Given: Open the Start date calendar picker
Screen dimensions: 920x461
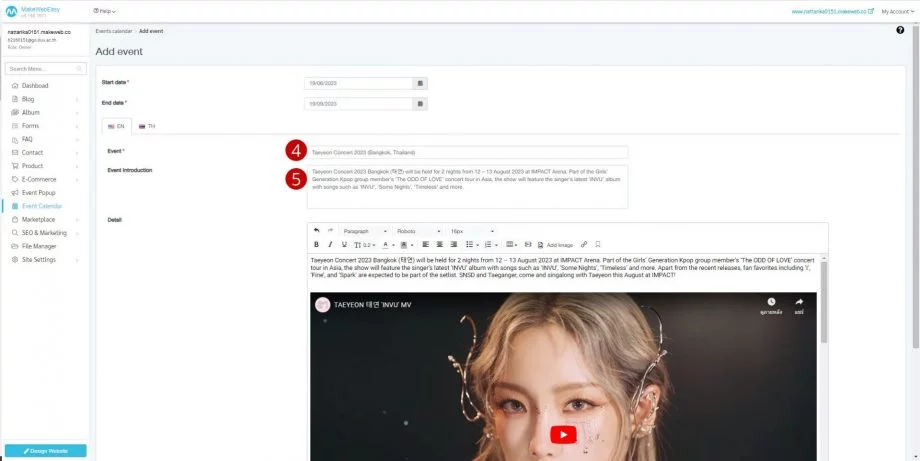Looking at the screenshot, I should (420, 83).
